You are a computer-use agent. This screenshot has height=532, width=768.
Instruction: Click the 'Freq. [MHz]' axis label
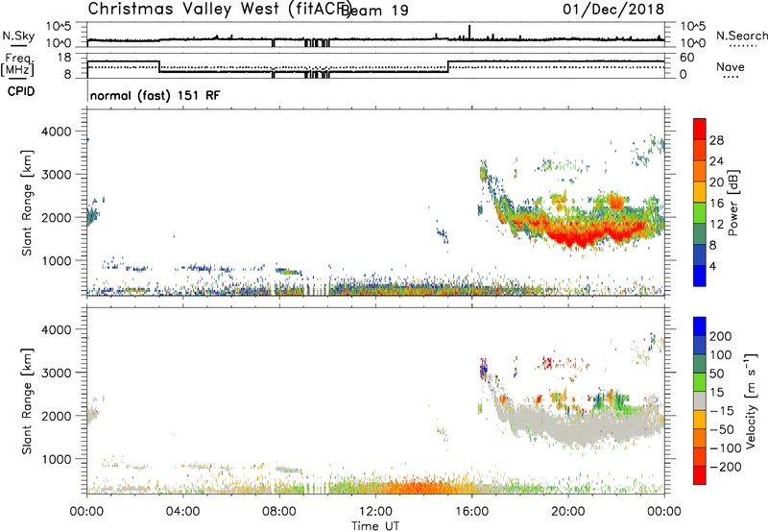18,64
